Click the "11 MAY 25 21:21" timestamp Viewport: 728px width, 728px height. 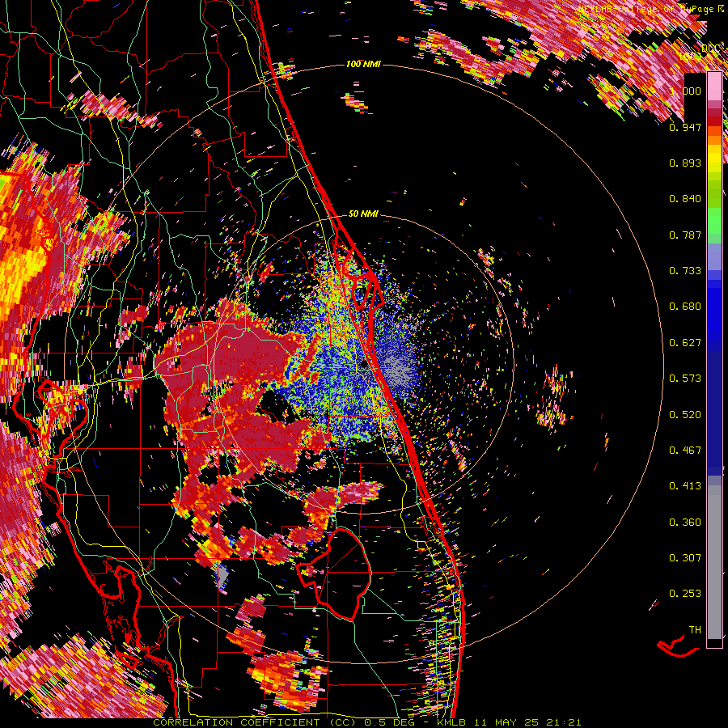[x=529, y=722]
